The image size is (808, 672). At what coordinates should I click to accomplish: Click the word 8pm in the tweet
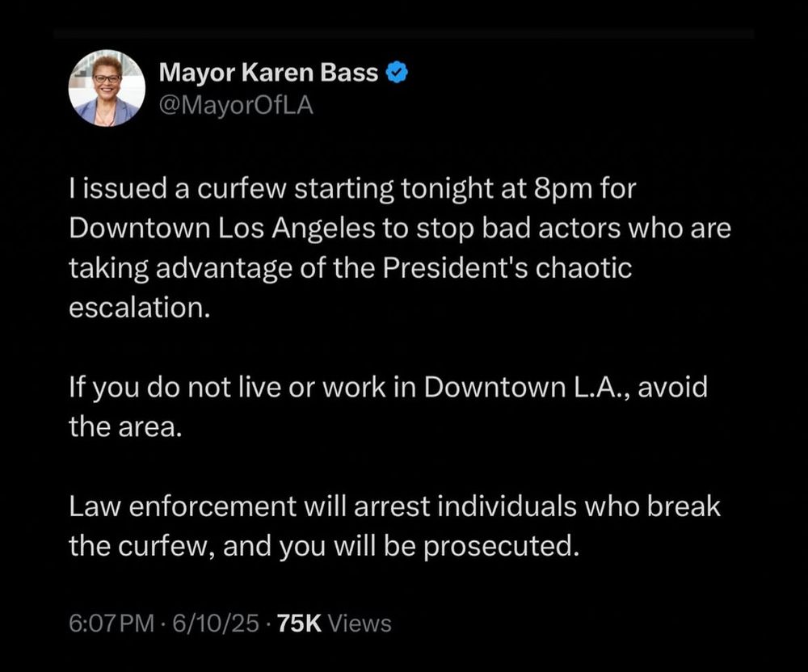563,190
